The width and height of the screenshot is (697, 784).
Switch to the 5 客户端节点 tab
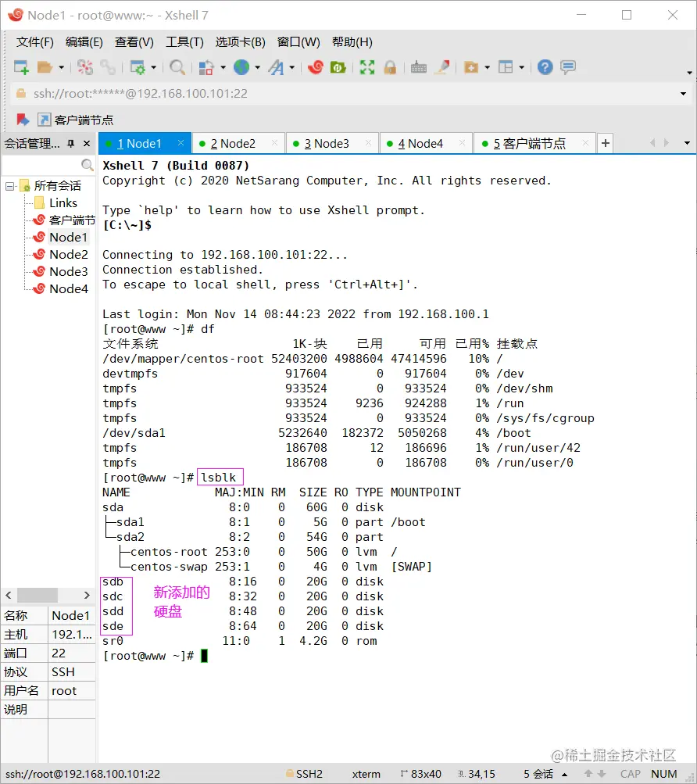coord(534,144)
